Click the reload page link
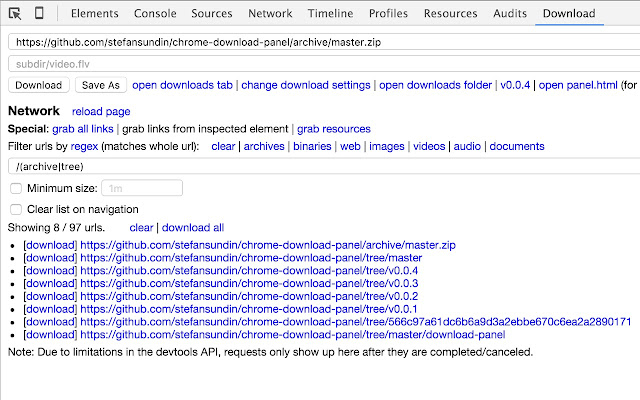Image resolution: width=640 pixels, height=400 pixels. (101, 111)
